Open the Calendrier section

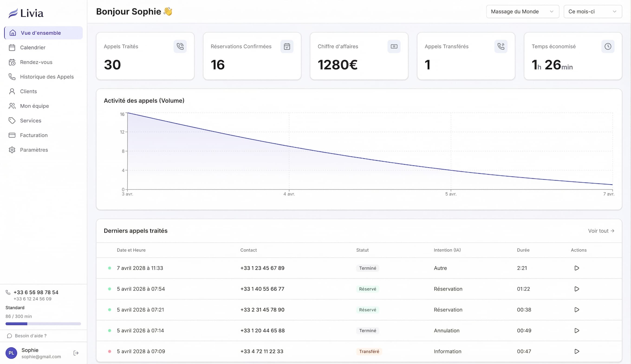point(33,48)
